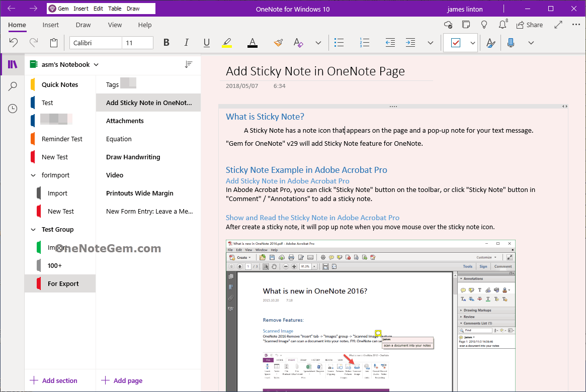Image resolution: width=586 pixels, height=392 pixels.
Task: Apply bulleted list
Action: 339,43
